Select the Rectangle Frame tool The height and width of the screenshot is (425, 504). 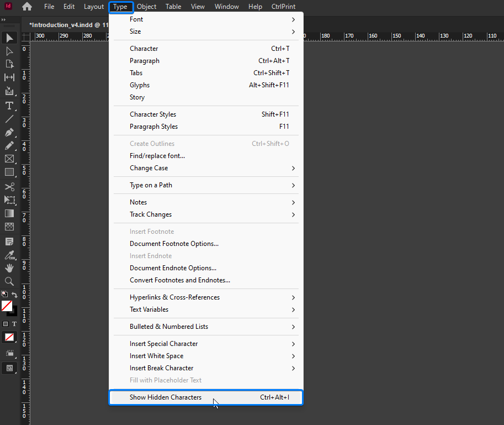pyautogui.click(x=9, y=159)
